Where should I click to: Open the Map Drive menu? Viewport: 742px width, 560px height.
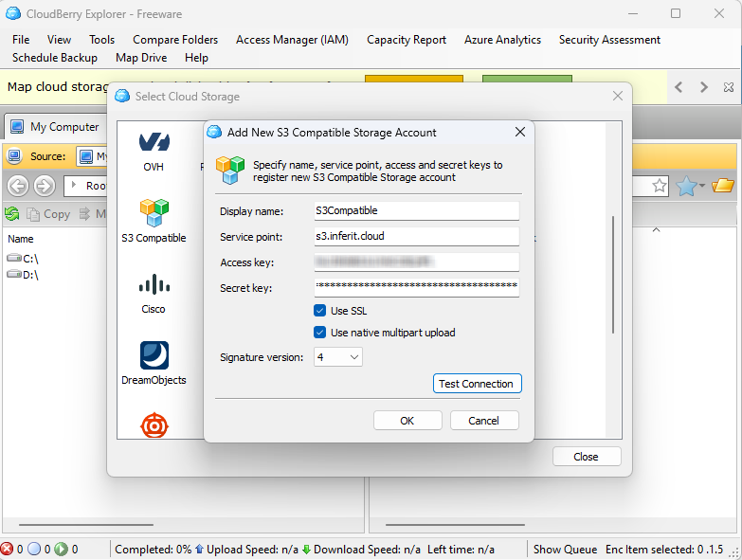[x=141, y=58]
